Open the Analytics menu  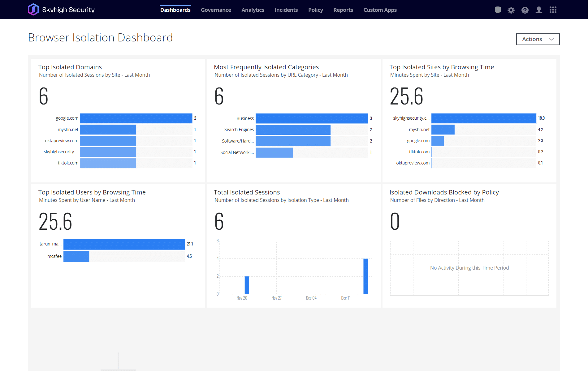253,10
